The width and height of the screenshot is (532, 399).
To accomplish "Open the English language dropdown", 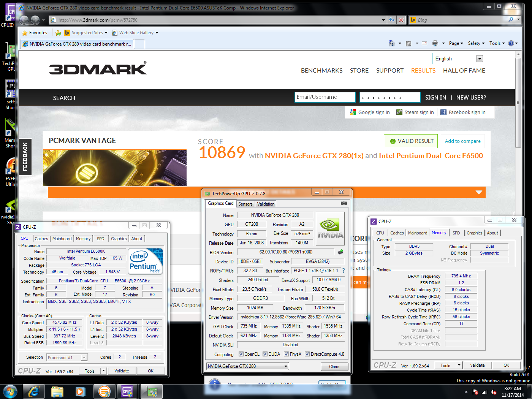I will 458,59.
